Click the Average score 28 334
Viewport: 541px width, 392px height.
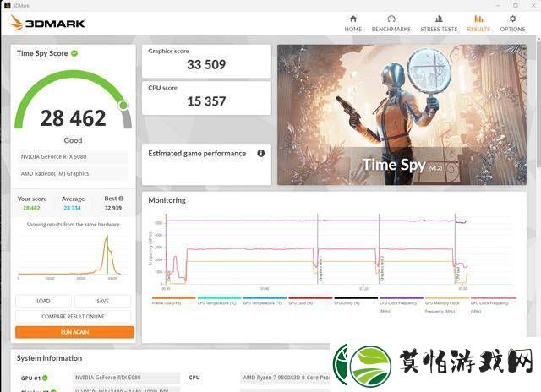click(72, 208)
